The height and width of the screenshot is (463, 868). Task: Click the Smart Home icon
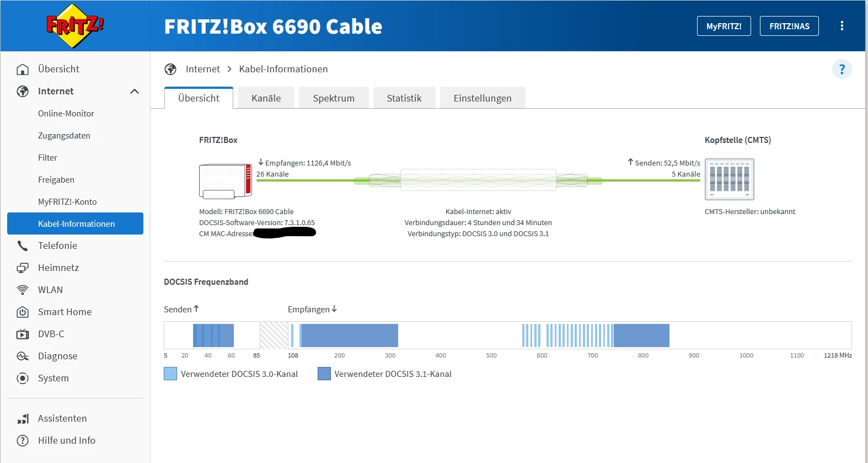coord(23,312)
